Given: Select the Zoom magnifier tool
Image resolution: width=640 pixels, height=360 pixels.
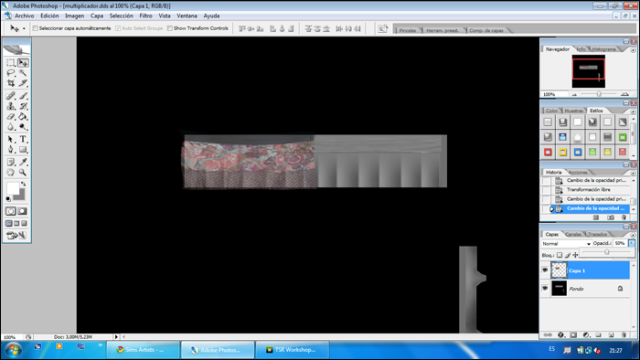Looking at the screenshot, I should point(23,172).
